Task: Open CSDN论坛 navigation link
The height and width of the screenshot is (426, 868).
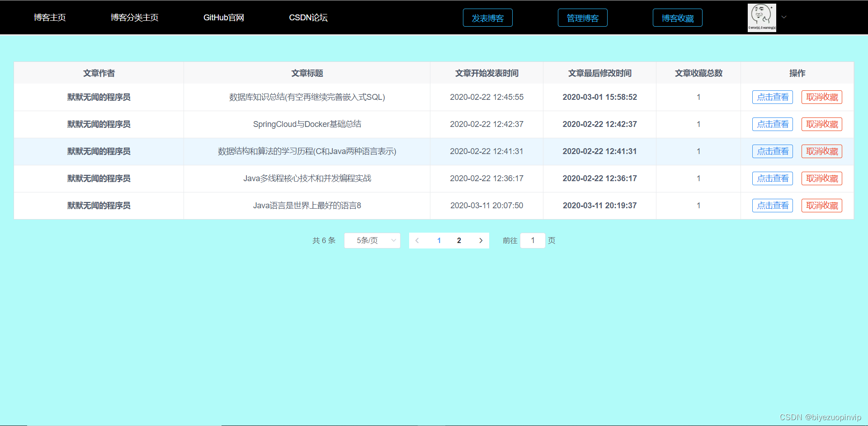Action: [308, 18]
